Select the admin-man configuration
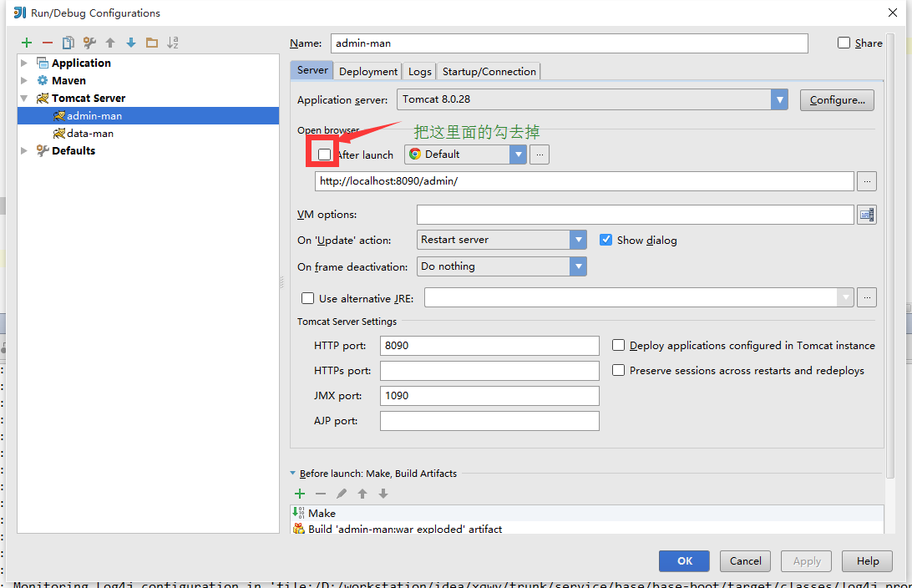 (149, 116)
